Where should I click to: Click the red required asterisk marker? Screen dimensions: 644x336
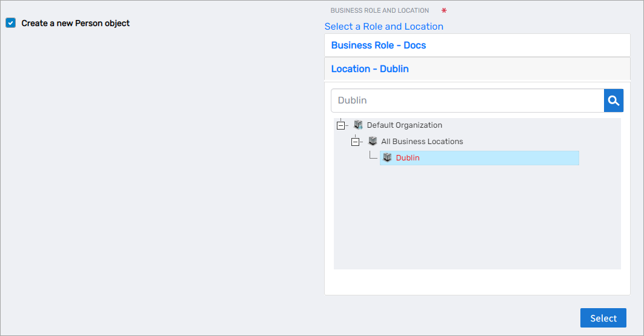444,11
